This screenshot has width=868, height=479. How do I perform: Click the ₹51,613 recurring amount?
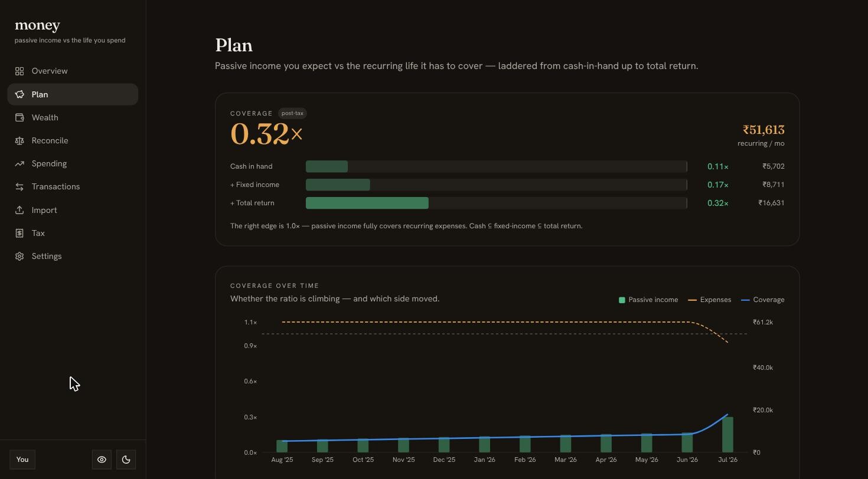click(763, 130)
